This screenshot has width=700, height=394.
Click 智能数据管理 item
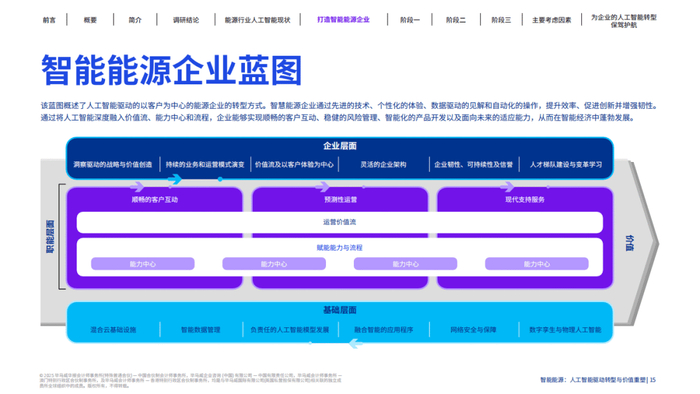[x=200, y=330]
